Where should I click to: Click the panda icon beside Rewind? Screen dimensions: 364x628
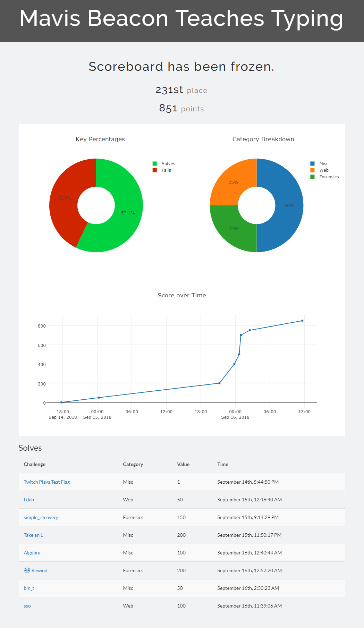click(27, 570)
